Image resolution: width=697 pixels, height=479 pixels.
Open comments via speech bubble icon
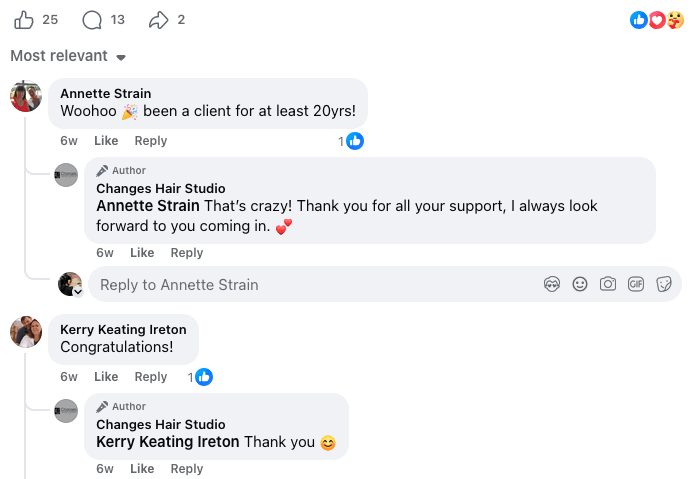click(x=92, y=20)
